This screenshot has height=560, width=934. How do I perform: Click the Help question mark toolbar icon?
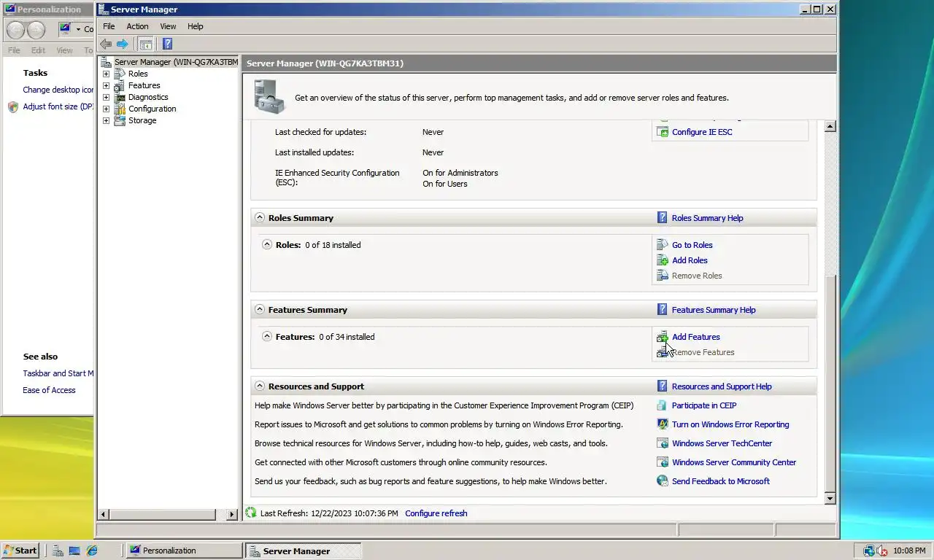coord(167,44)
